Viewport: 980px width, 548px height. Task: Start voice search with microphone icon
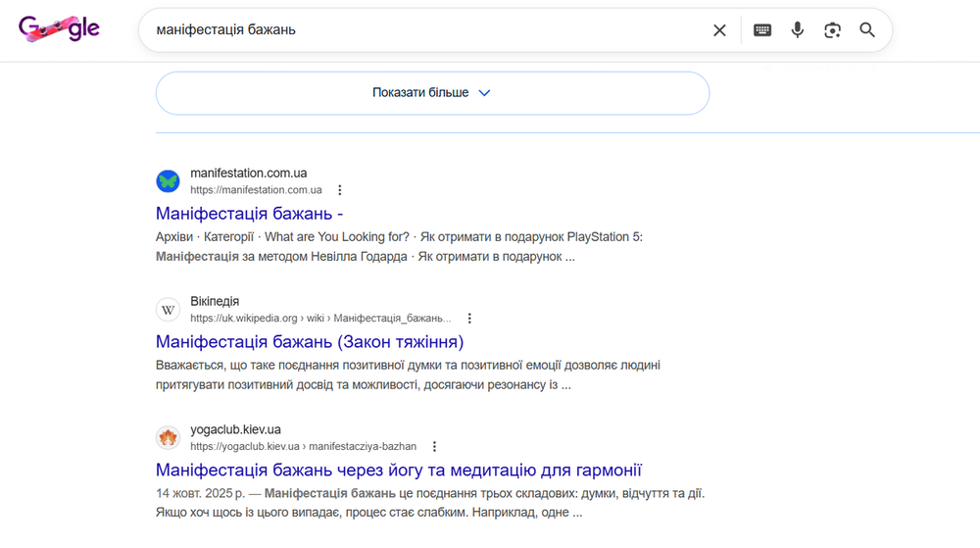click(798, 30)
